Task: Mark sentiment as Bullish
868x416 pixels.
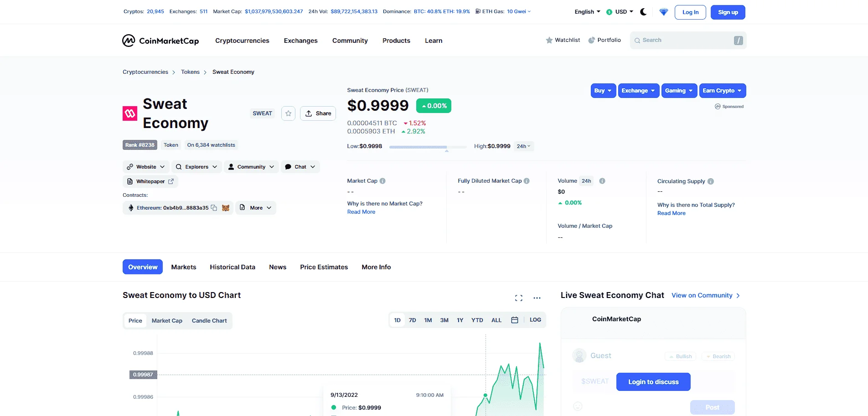Action: [680, 356]
